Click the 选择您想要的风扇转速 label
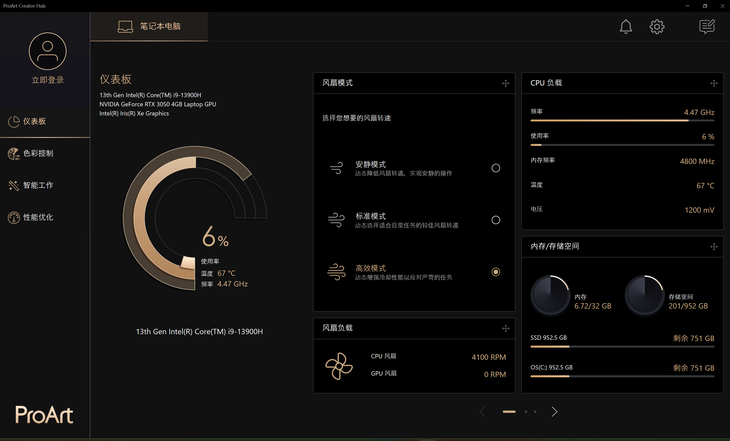 point(357,118)
